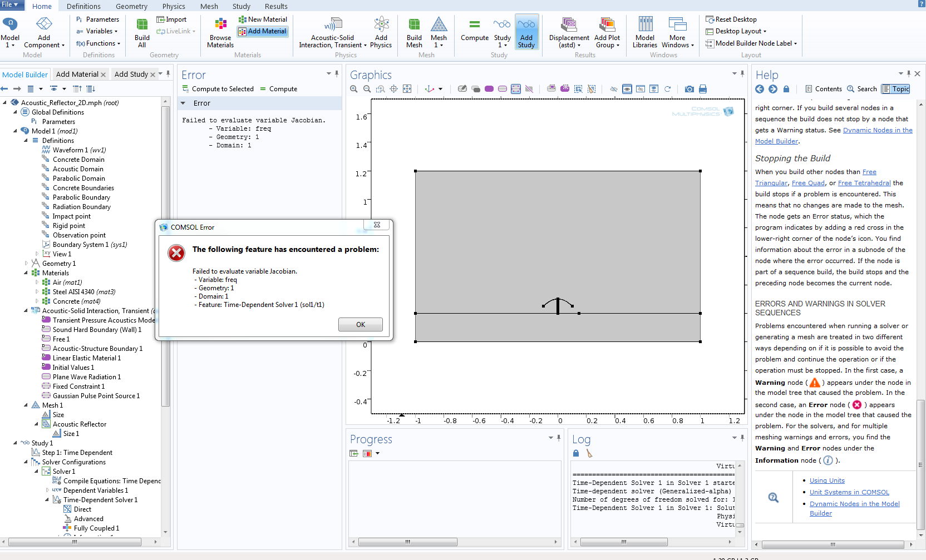This screenshot has height=560, width=926.
Task: Toggle the Add Study ribbon button
Action: pyautogui.click(x=526, y=33)
